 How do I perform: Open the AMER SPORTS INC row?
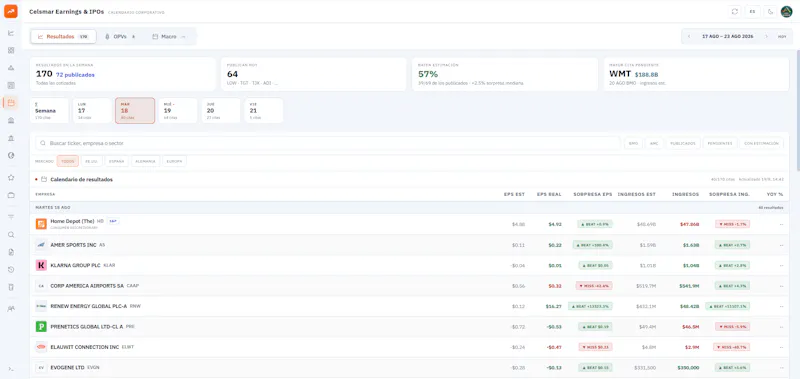coord(409,245)
